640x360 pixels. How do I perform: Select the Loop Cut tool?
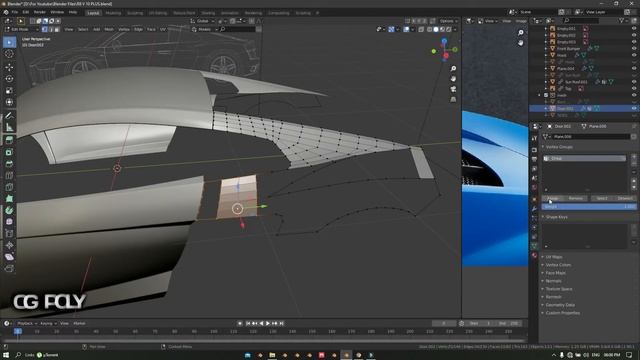pos(9,176)
